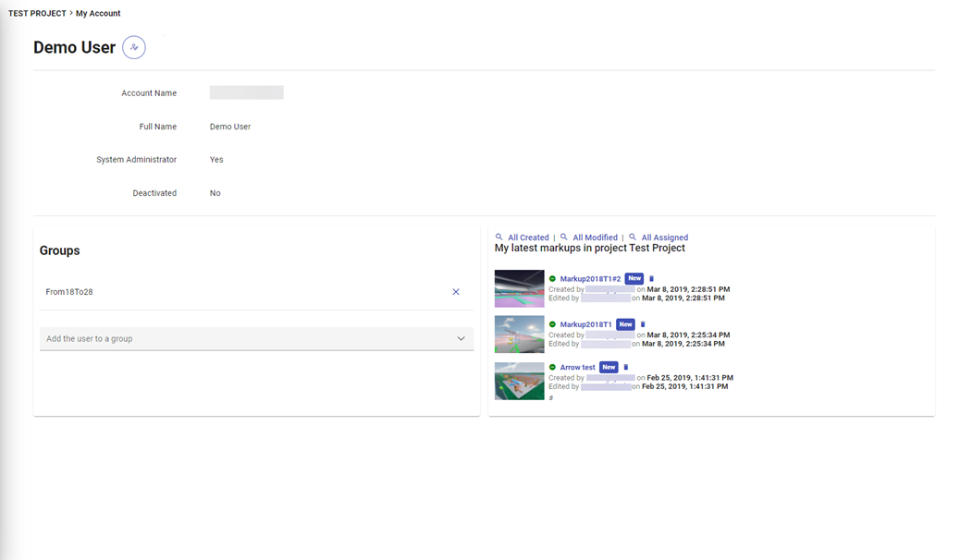Click the New badge next to Markup2018T1

point(626,324)
